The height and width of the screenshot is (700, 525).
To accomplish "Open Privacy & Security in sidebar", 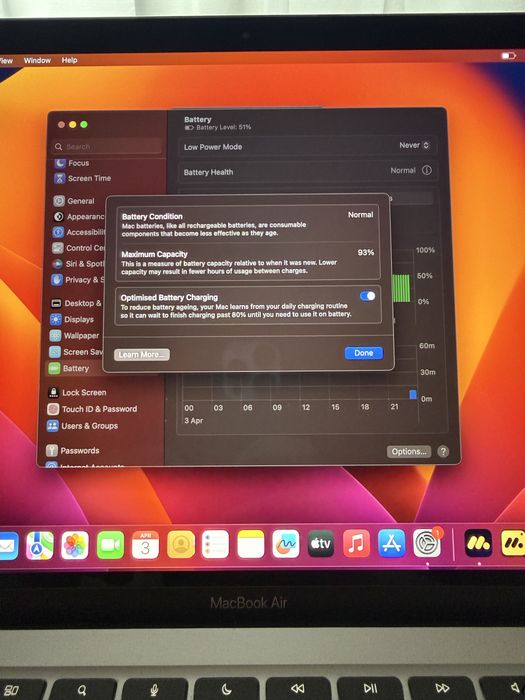I will click(77, 280).
